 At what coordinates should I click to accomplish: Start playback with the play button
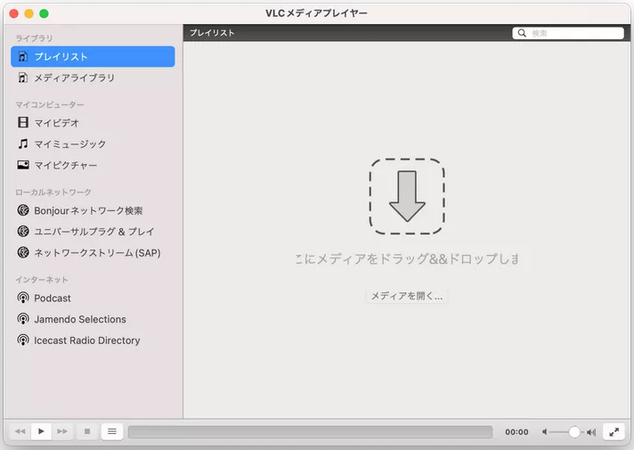41,431
